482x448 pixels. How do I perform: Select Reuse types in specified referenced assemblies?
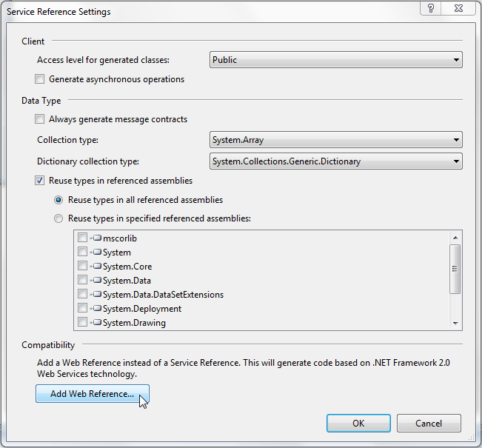click(59, 218)
